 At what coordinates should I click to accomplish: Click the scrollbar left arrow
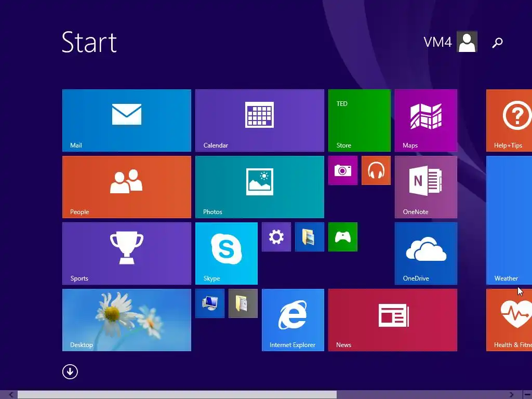11,395
